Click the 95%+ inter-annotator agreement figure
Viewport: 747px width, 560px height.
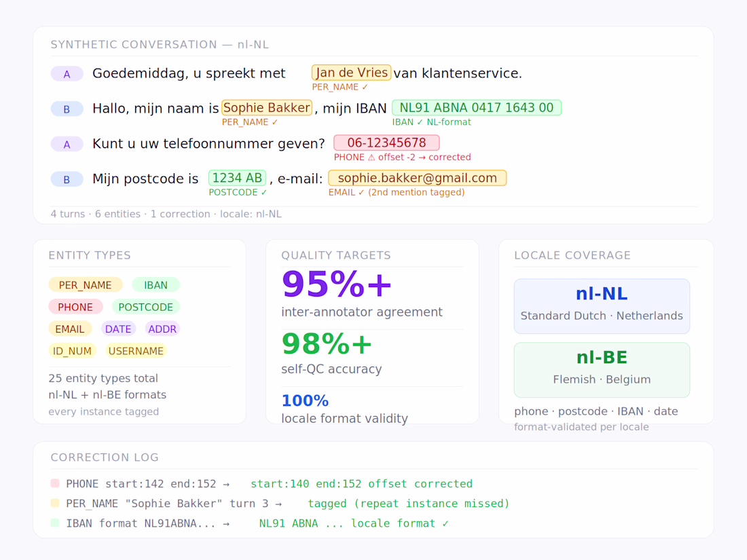coord(336,285)
